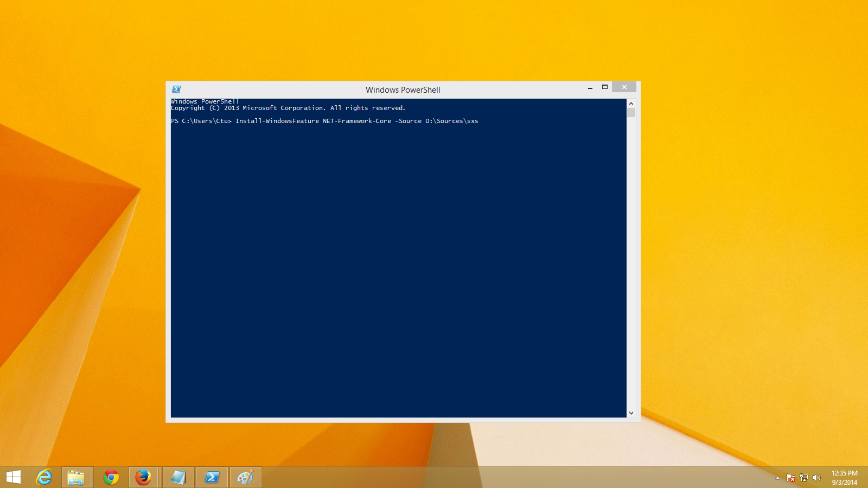The width and height of the screenshot is (868, 488).
Task: Expand hidden icons in the system tray
Action: (x=777, y=478)
